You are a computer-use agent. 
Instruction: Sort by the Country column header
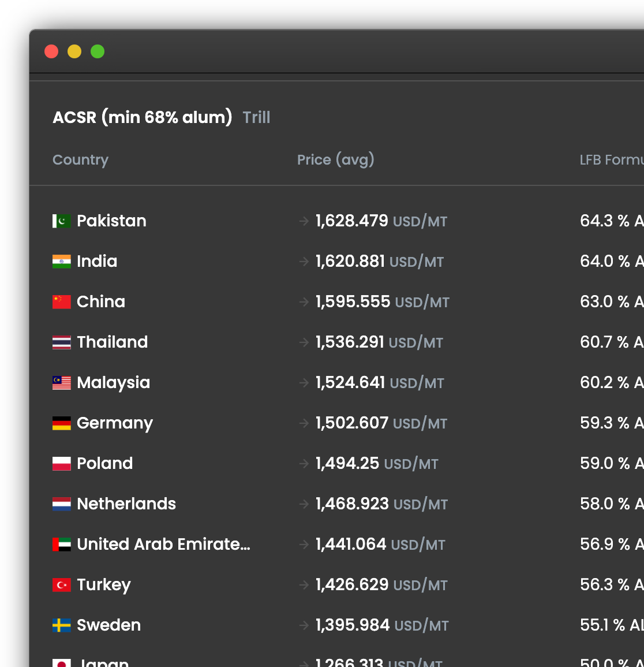(x=80, y=160)
